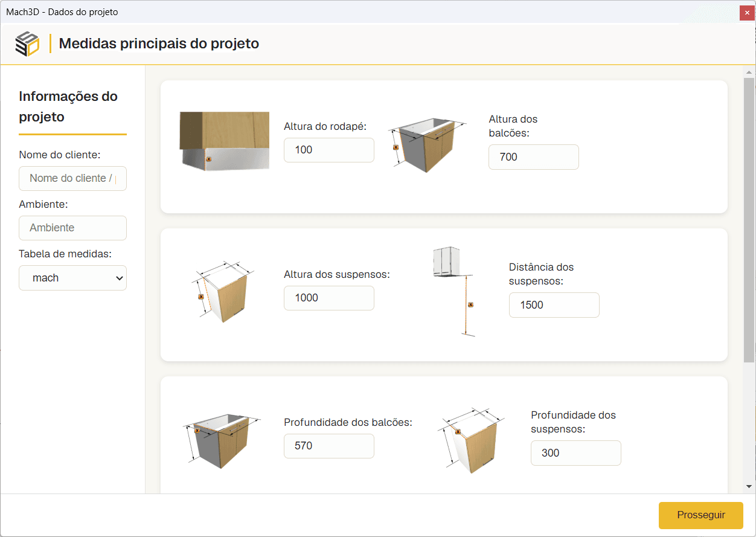The image size is (756, 537).
Task: Edit the Profundidade dos balcões value 570
Action: (x=329, y=446)
